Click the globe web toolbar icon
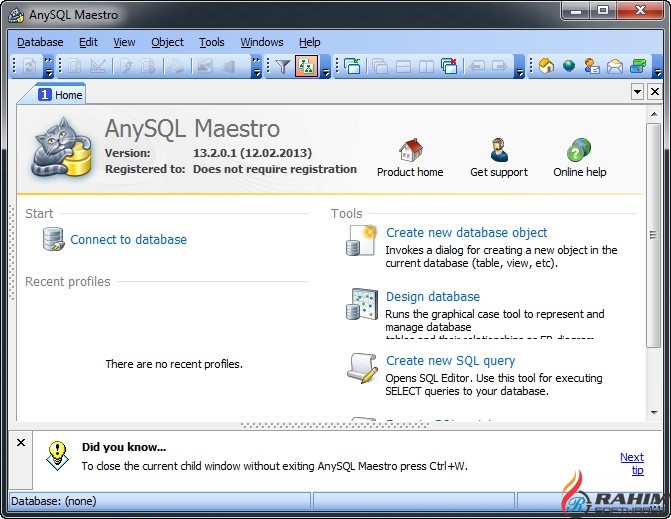Image resolution: width=671 pixels, height=519 pixels. coord(569,66)
